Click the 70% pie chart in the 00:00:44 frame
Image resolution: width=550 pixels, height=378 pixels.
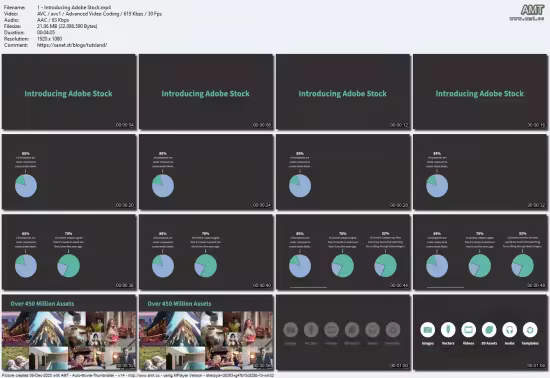click(343, 266)
